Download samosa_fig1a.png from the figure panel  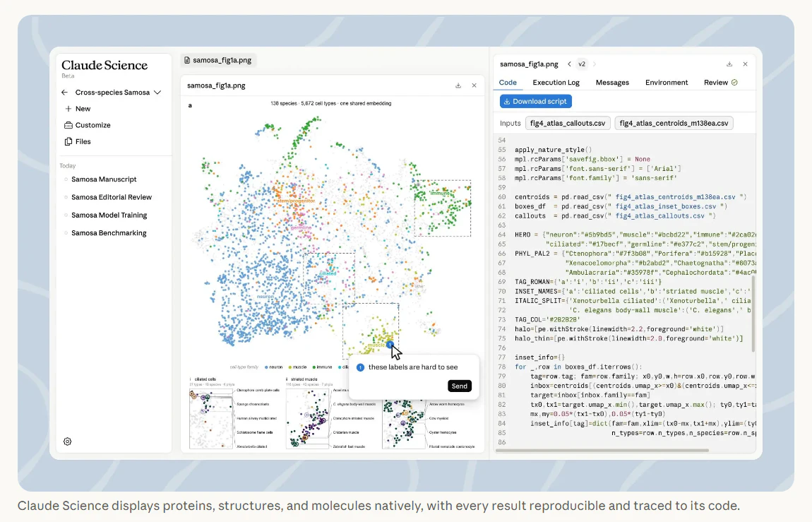(458, 85)
